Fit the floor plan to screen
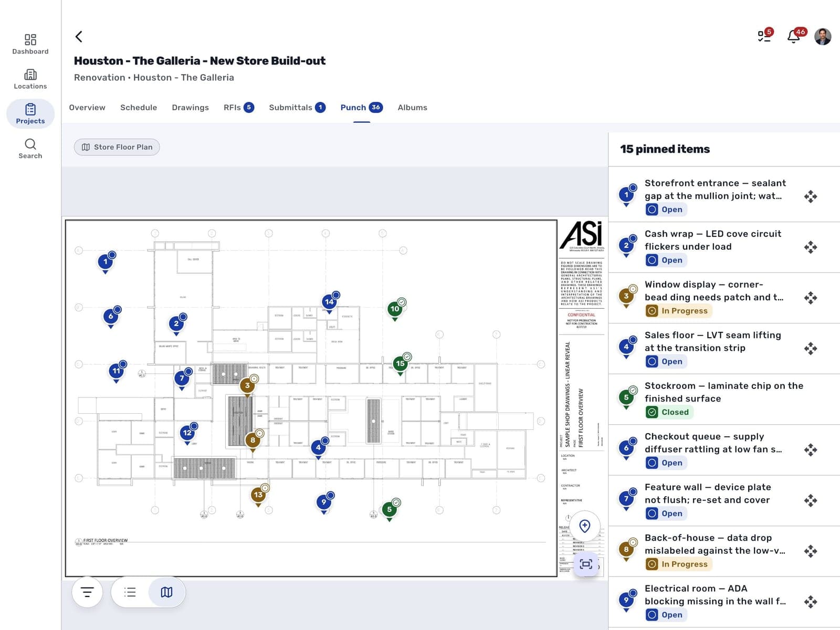The height and width of the screenshot is (630, 840). [586, 564]
